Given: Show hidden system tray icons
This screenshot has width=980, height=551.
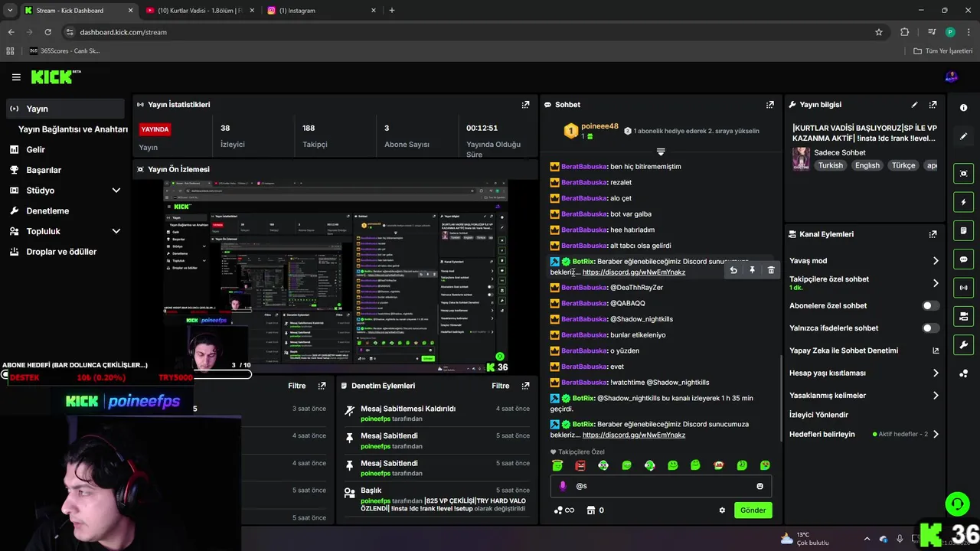Looking at the screenshot, I should click(867, 539).
